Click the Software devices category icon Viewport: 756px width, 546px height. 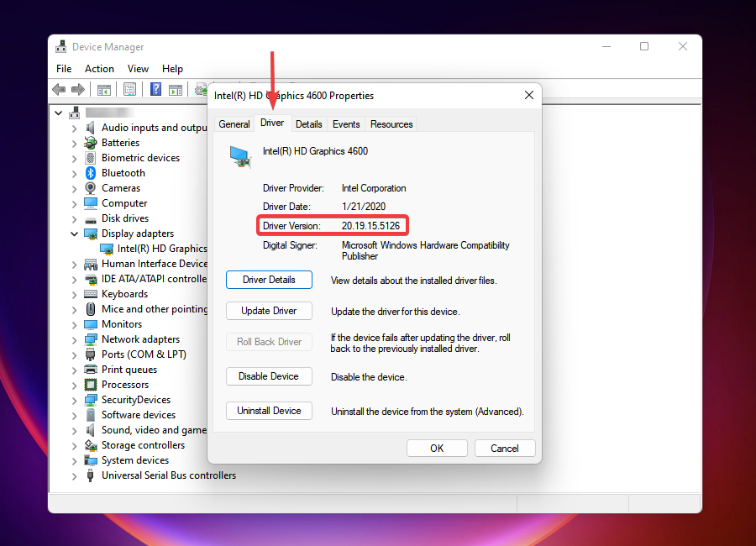point(90,415)
